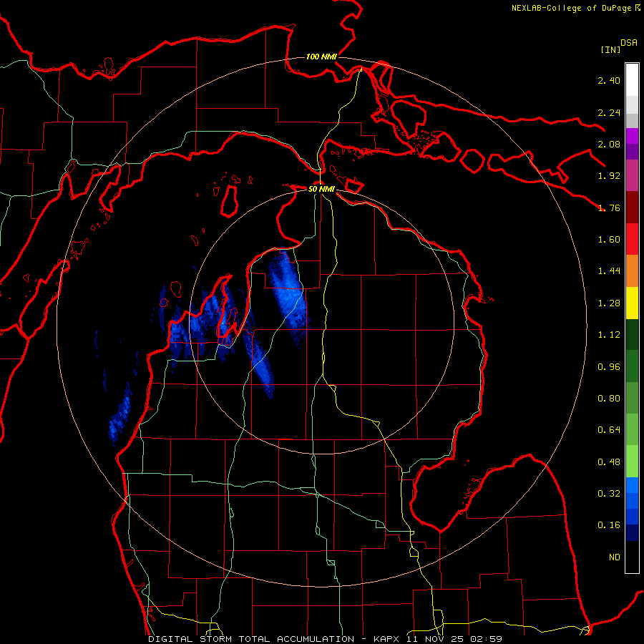Screen dimensions: 644x644
Task: Click the 2.40 legend value
Action: 609,80
